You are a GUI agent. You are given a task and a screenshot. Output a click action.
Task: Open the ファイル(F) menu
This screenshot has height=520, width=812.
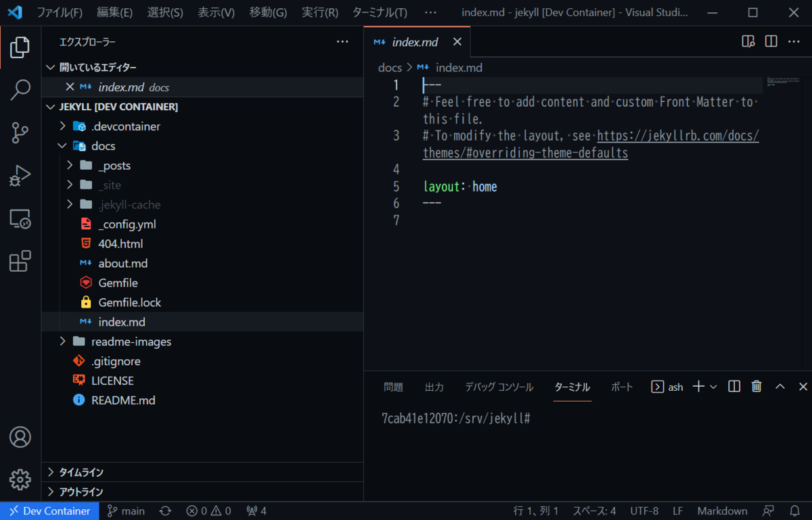tap(60, 13)
